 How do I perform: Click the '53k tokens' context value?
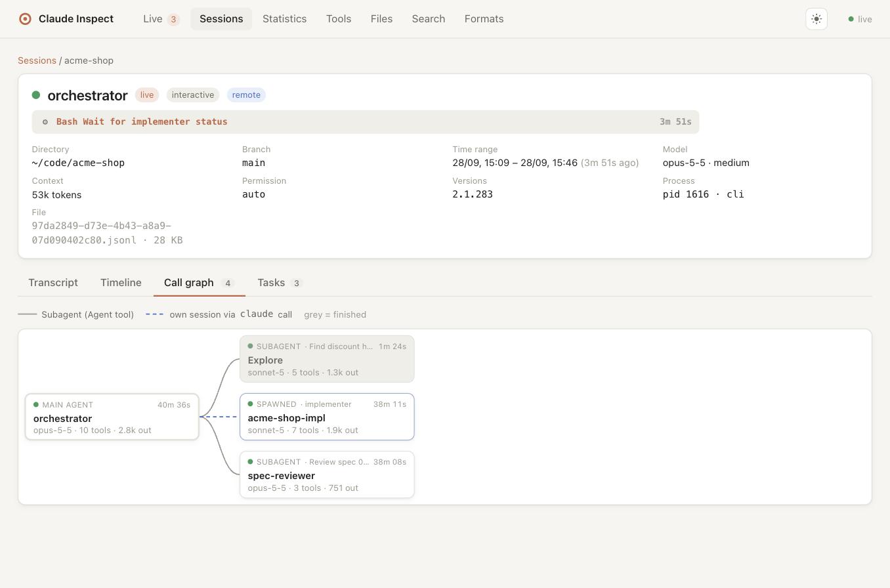(x=56, y=195)
